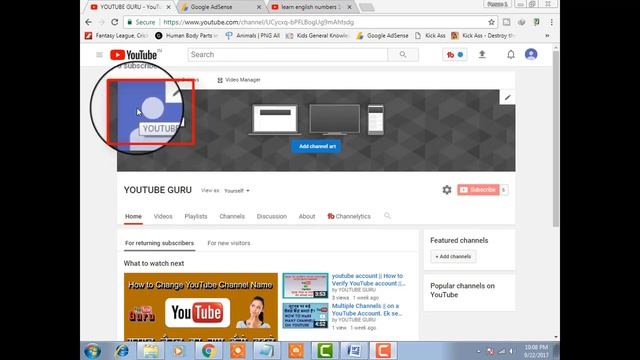Open the Video Manager link
Screen dimensions: 640x360
point(239,80)
